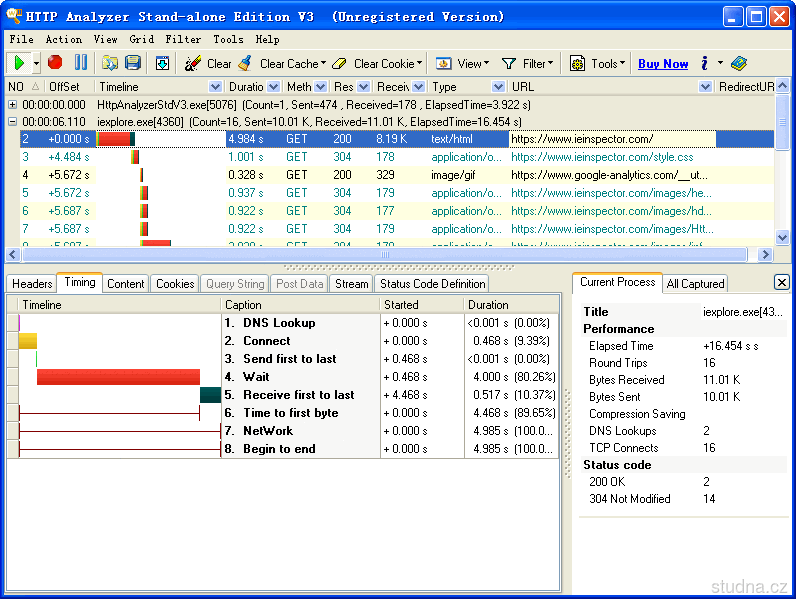
Task: Click the Save floppy disk icon
Action: [132, 63]
